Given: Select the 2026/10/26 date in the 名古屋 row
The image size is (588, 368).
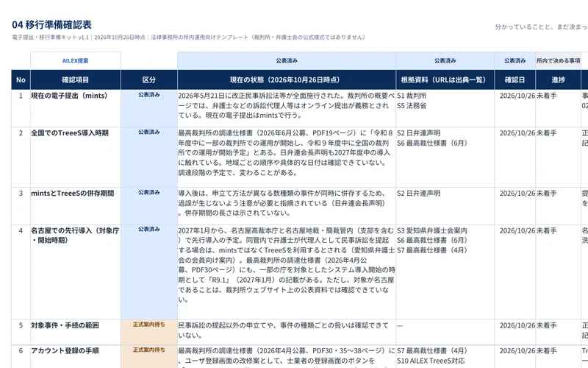Looking at the screenshot, I should click(517, 230).
